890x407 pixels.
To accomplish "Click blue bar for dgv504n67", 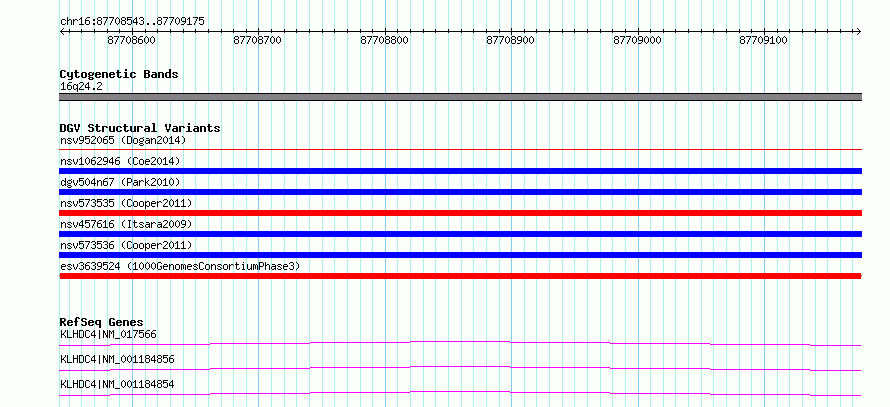I will click(460, 192).
